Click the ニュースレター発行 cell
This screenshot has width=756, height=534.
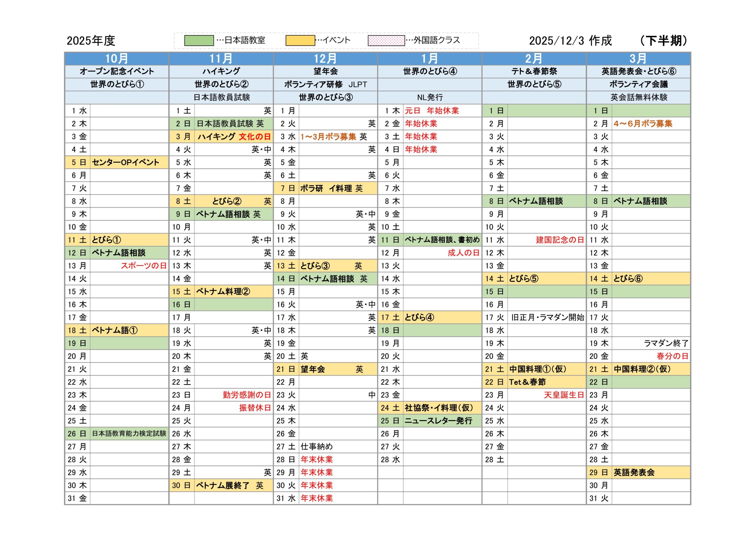[438, 421]
